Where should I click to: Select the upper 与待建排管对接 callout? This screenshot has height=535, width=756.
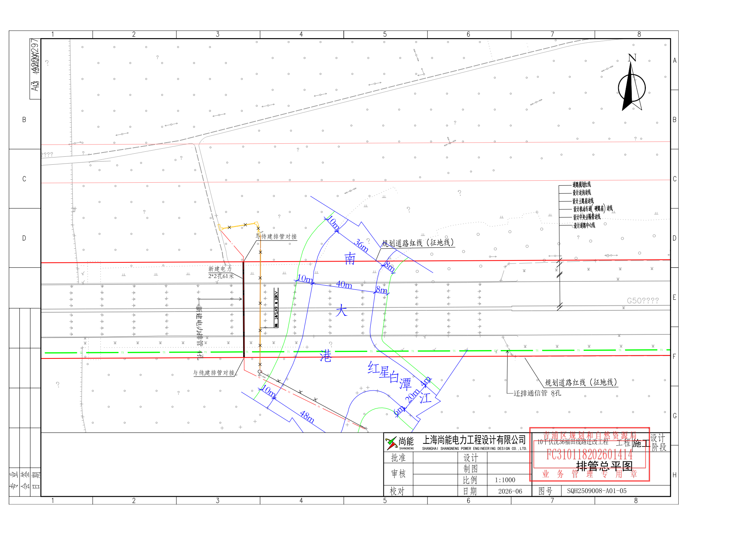click(x=277, y=236)
